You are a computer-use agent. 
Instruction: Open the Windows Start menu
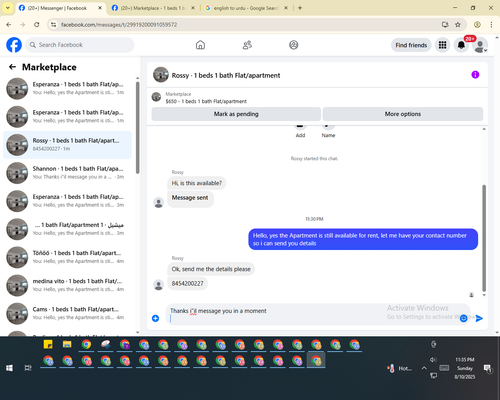pyautogui.click(x=9, y=368)
